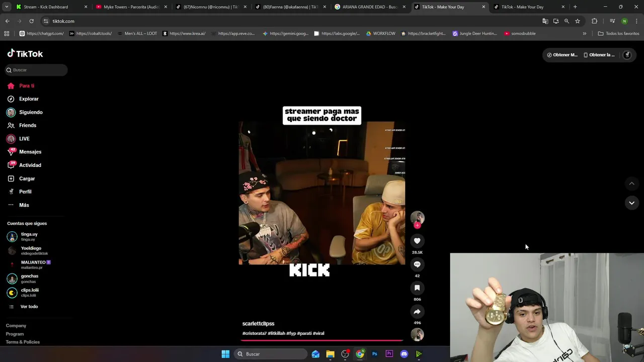Go to the next video with the down arrow
644x362 pixels.
[631, 203]
